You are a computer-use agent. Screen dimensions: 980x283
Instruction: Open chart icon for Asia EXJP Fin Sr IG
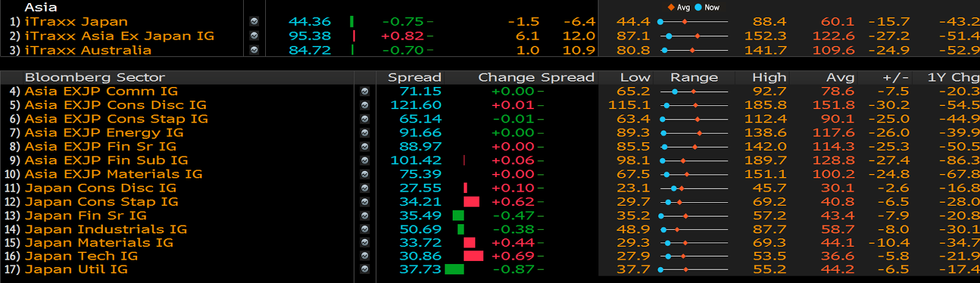[x=364, y=147]
